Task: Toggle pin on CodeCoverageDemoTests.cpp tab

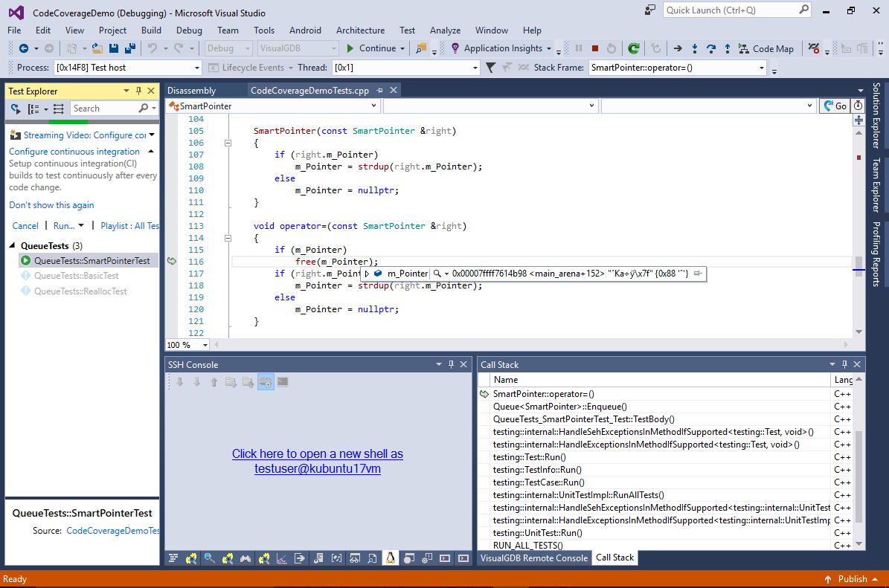Action: pyautogui.click(x=380, y=90)
